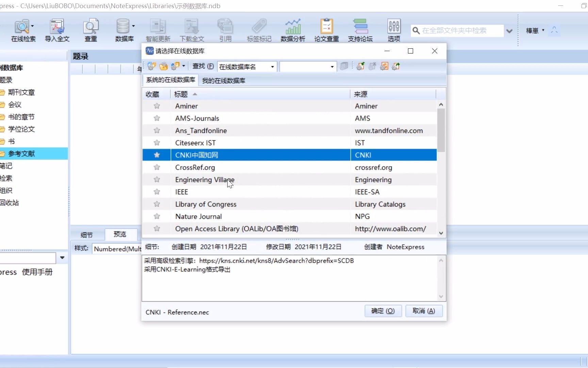Select the 期刊文章 folder
Viewport: 588px width, 368px height.
[21, 92]
